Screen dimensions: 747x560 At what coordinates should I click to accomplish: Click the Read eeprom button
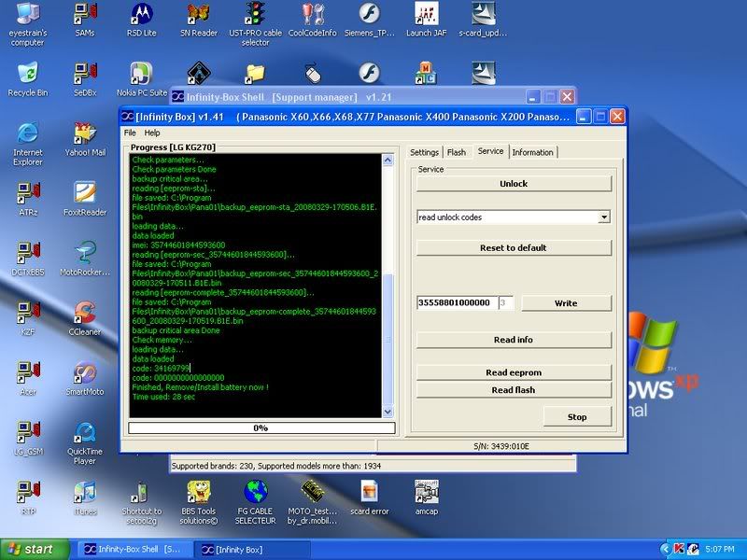(x=514, y=372)
